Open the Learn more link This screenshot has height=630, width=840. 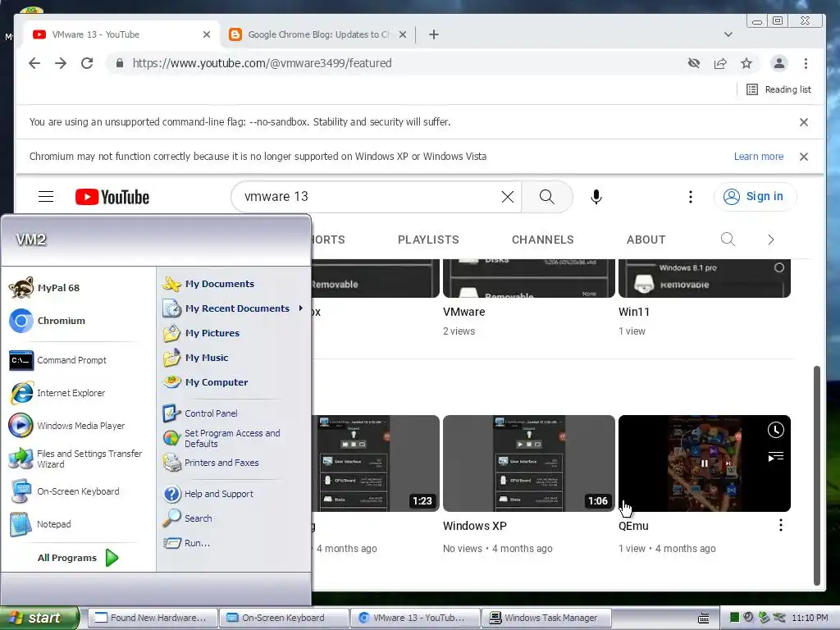click(x=759, y=157)
